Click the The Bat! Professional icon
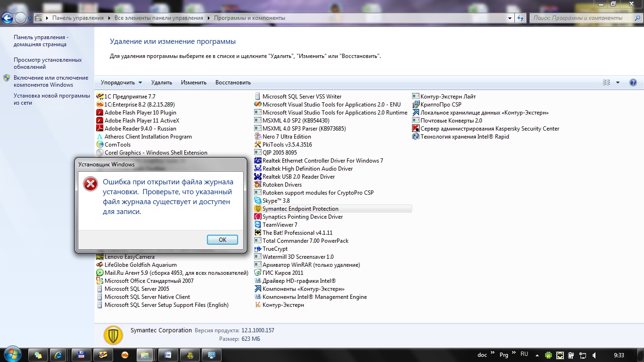The height and width of the screenshot is (362, 644). click(258, 233)
